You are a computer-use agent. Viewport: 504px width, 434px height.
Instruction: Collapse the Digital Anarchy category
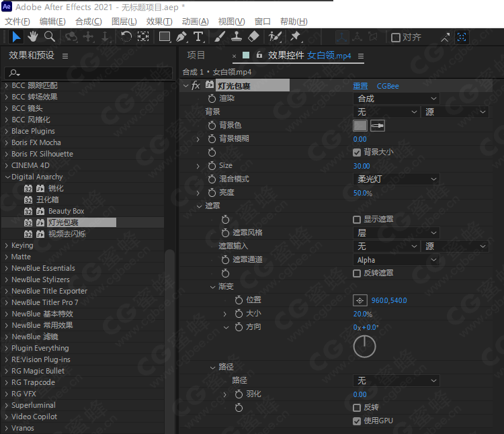pyautogui.click(x=7, y=177)
